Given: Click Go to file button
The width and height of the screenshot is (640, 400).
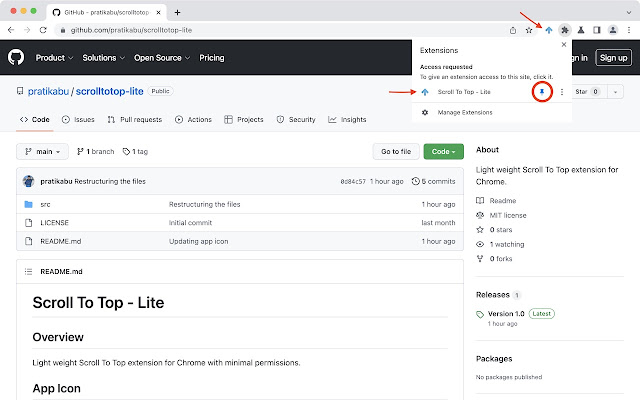Looking at the screenshot, I should point(396,151).
